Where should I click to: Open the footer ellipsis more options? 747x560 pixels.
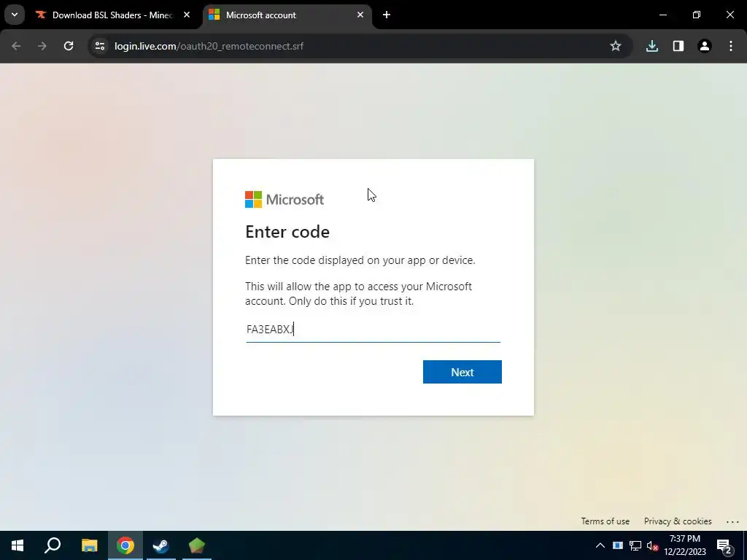[732, 522]
